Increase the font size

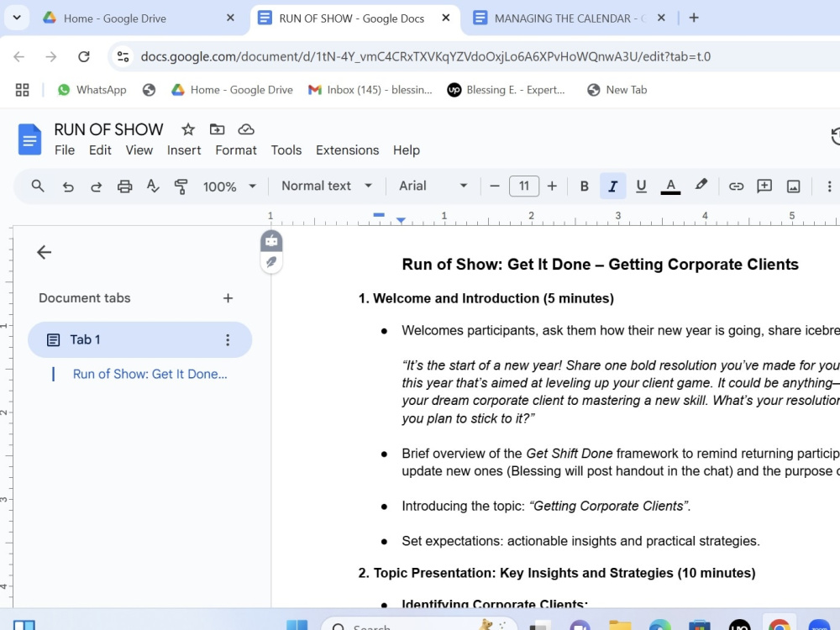click(552, 186)
